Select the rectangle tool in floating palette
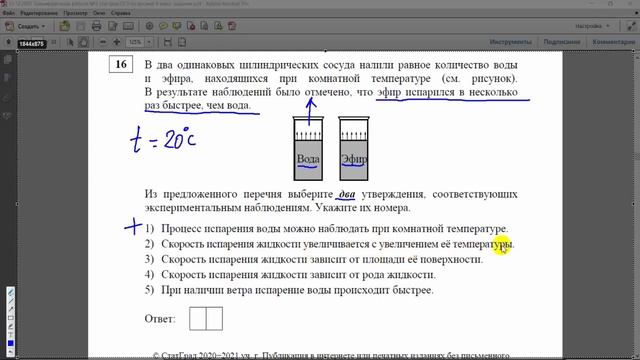640x360 pixels. pyautogui.click(x=11, y=318)
